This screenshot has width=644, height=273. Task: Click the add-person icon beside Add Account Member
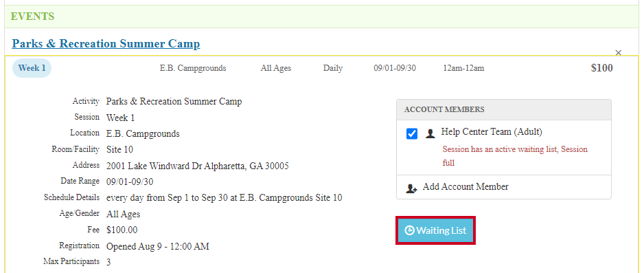click(x=411, y=188)
